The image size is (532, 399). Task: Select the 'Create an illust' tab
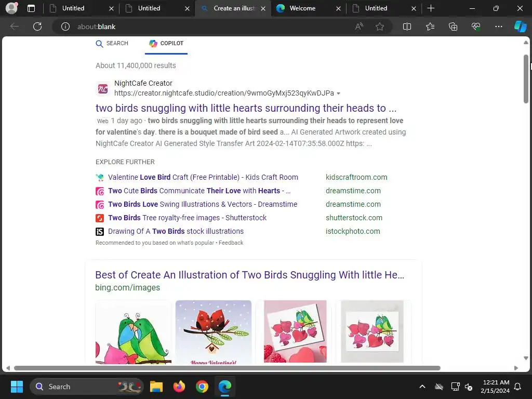pos(234,8)
